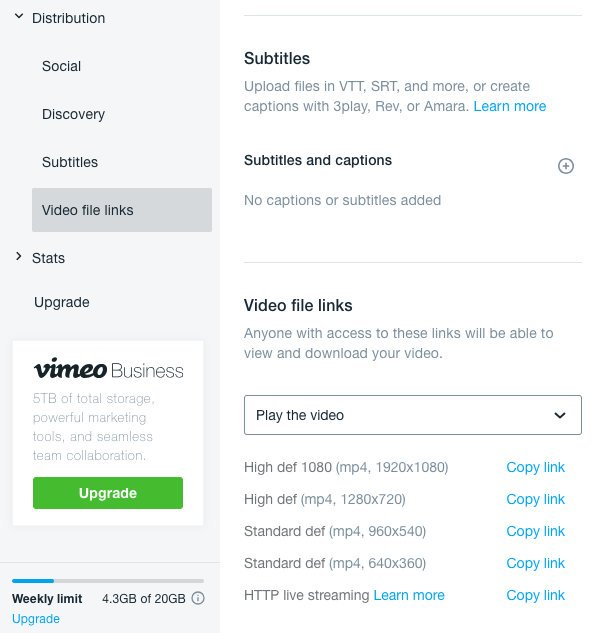Click the green Upgrade button
This screenshot has width=603, height=633.
[x=108, y=493]
